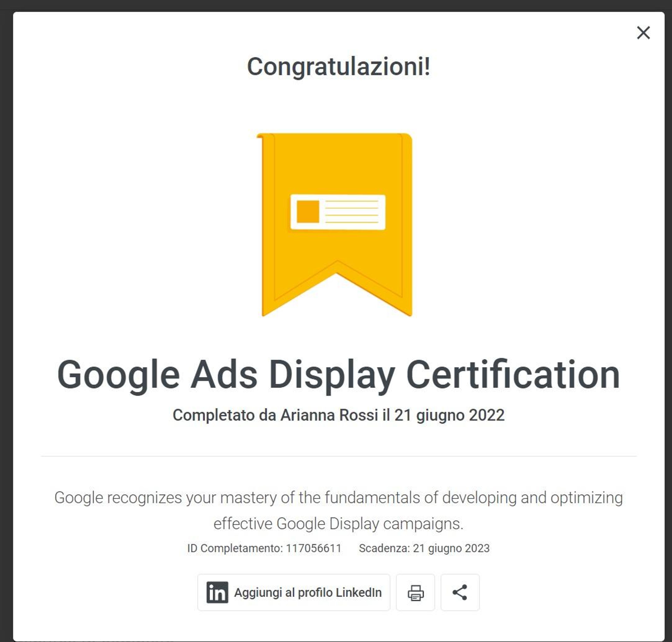Screen dimensions: 672x642
Task: Click the ID Completamento number 117056611
Action: point(314,548)
